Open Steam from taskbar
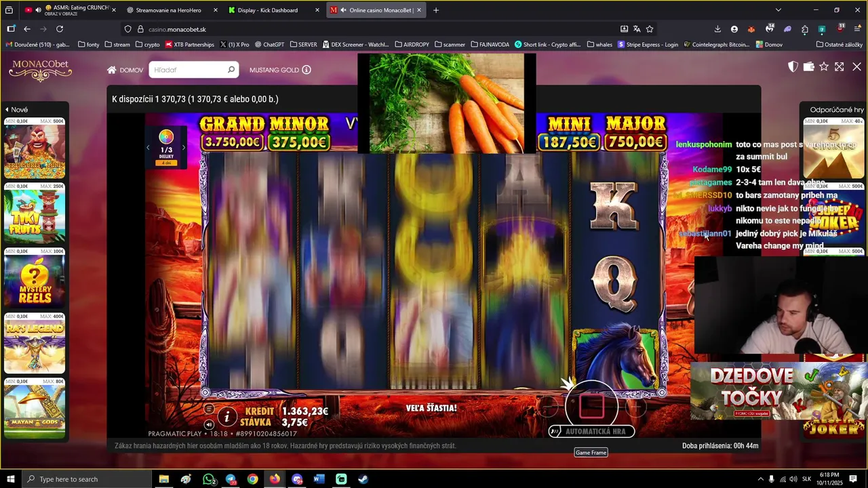The width and height of the screenshot is (868, 488). [363, 479]
